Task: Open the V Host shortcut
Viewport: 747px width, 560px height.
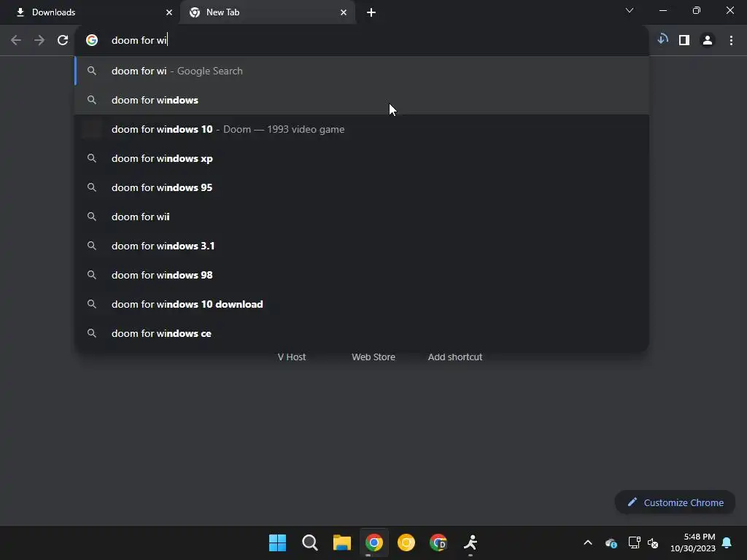Action: pyautogui.click(x=292, y=357)
